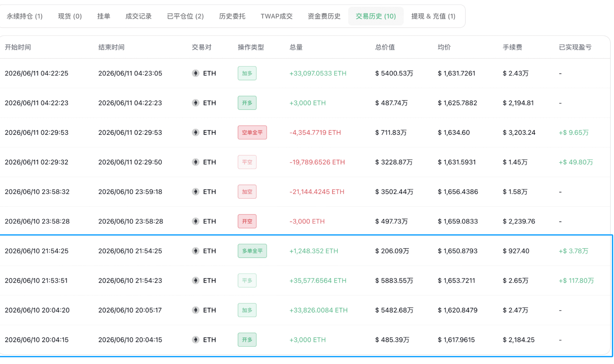Image resolution: width=614 pixels, height=364 pixels.
Task: Click ETH icon in 23:58:32 row
Action: pos(196,192)
